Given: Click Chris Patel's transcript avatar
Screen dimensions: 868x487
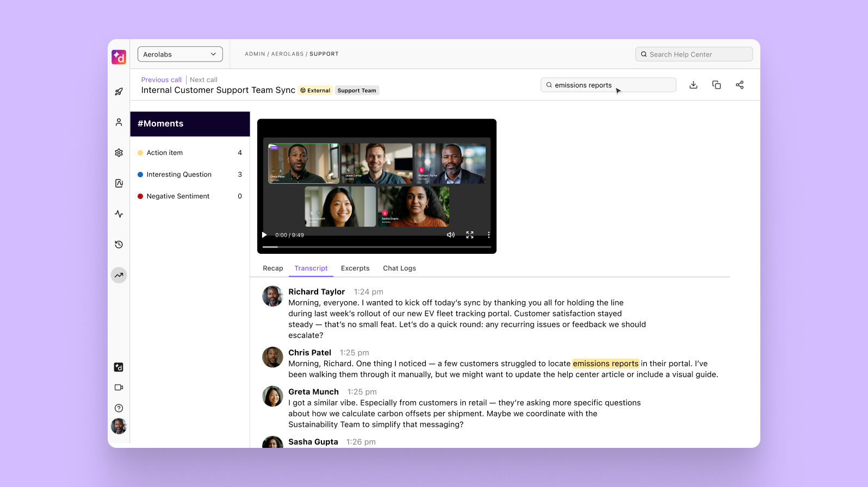Looking at the screenshot, I should pyautogui.click(x=272, y=357).
